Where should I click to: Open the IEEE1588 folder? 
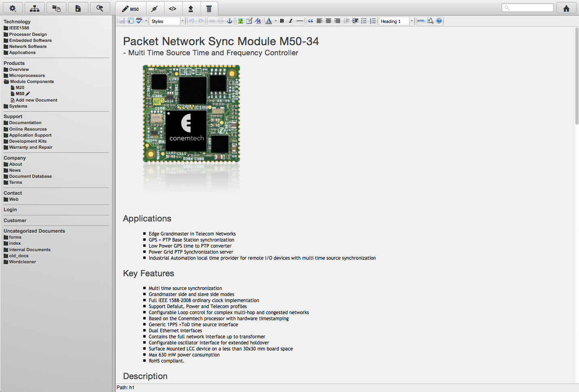[x=17, y=28]
